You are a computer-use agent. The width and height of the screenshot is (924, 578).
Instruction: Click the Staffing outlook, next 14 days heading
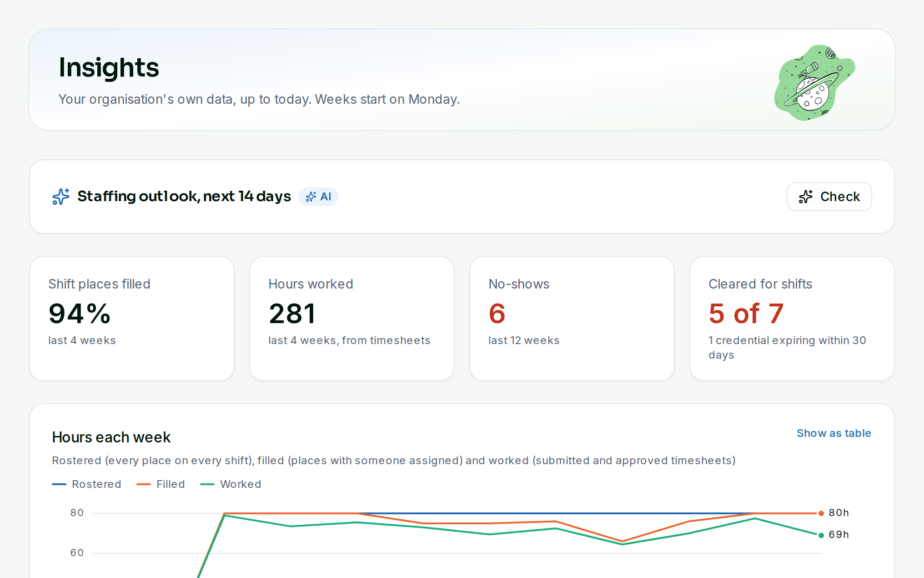point(184,196)
